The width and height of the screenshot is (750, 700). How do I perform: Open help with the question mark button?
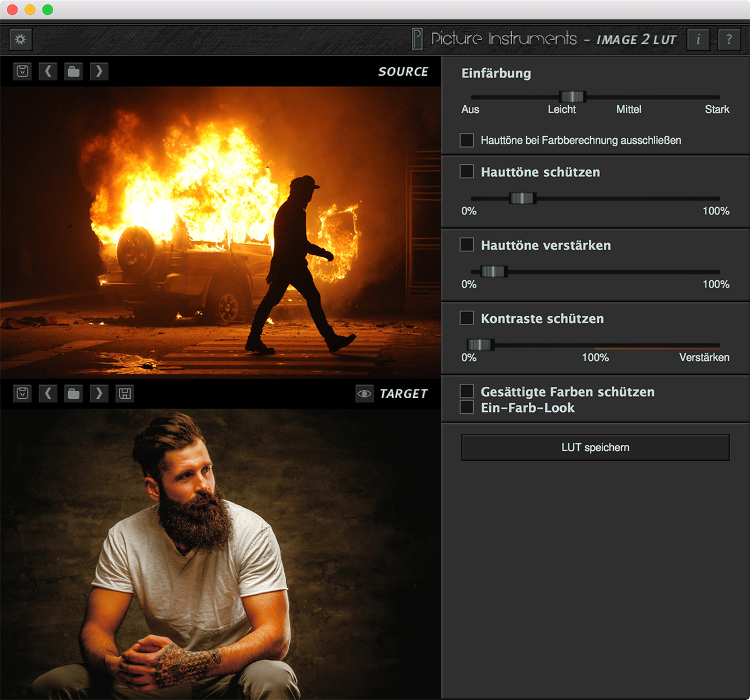(729, 40)
